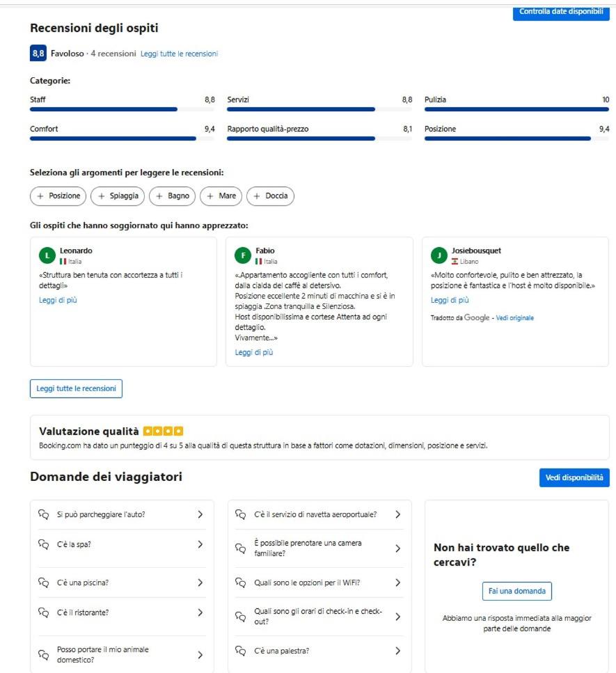Viewport: 616px width, 673px height.
Task: Click chat icon beside WiFi options question
Action: pos(240,583)
